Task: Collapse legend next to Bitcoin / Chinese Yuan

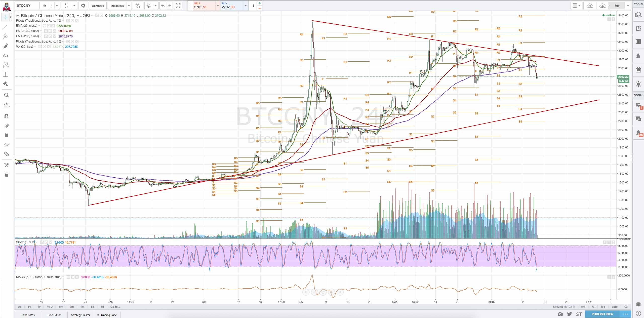Action: pyautogui.click(x=18, y=16)
